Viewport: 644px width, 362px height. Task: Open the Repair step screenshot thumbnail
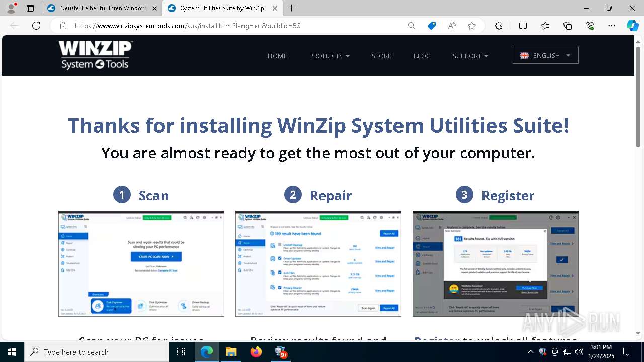click(x=318, y=263)
